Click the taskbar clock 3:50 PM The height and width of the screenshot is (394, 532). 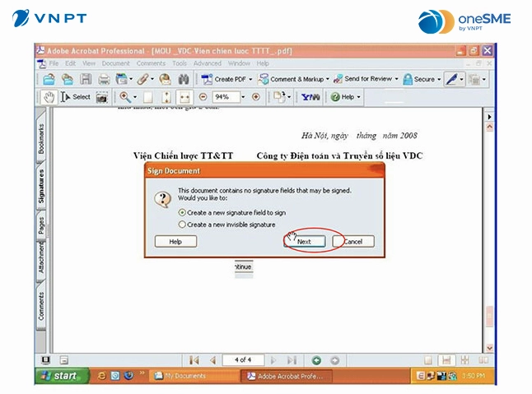[474, 376]
